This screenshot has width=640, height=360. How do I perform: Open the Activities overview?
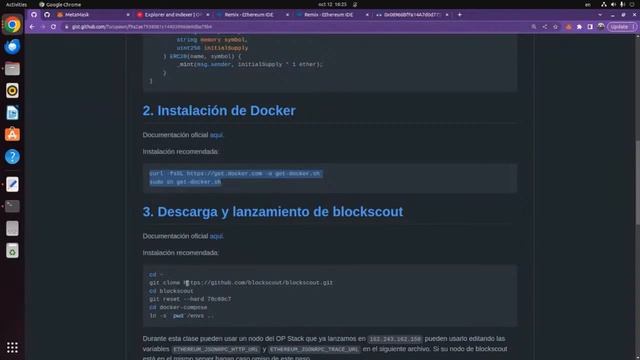[16, 4]
